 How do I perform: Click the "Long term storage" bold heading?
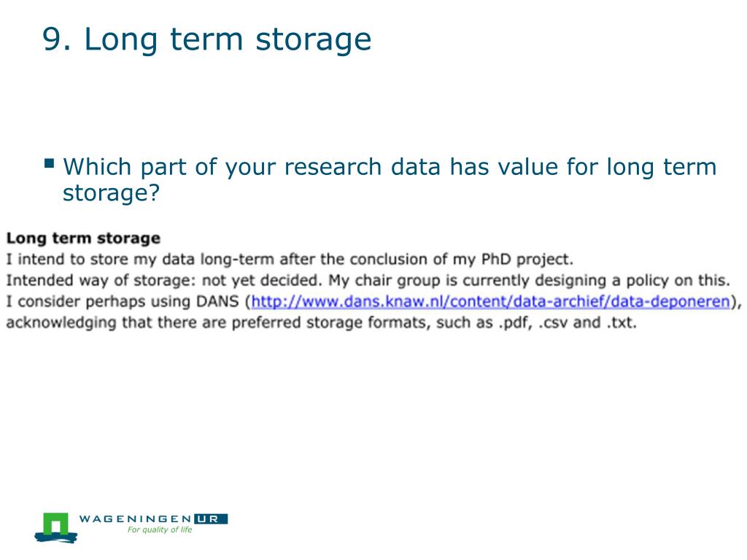(83, 238)
